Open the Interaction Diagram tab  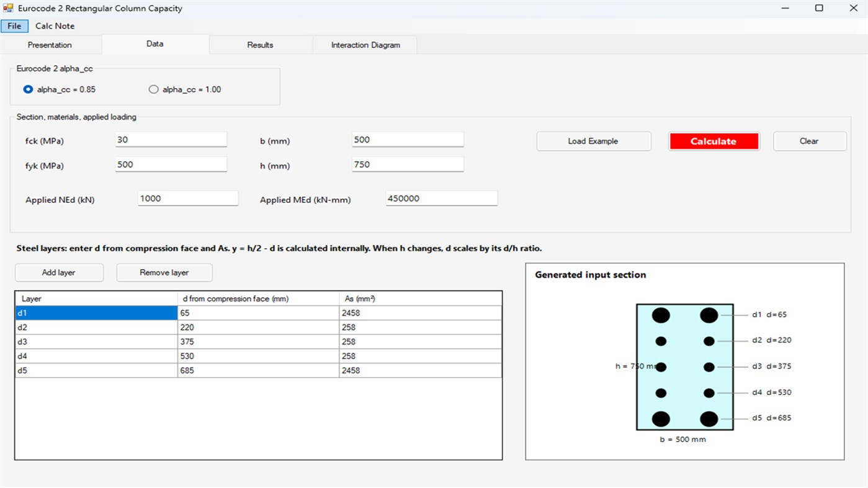[x=365, y=45]
